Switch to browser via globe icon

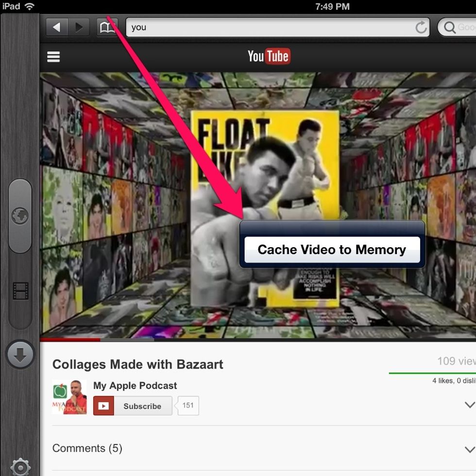point(20,216)
